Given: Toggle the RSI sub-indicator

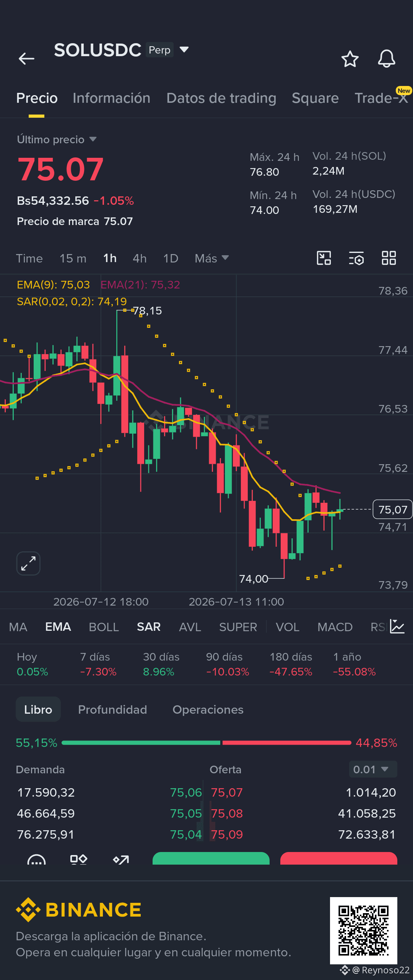Looking at the screenshot, I should pyautogui.click(x=379, y=627).
